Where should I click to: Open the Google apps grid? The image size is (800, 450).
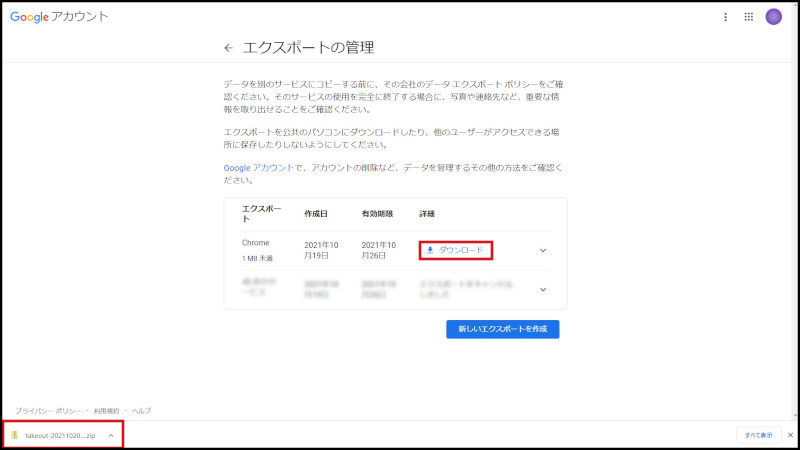[x=749, y=17]
